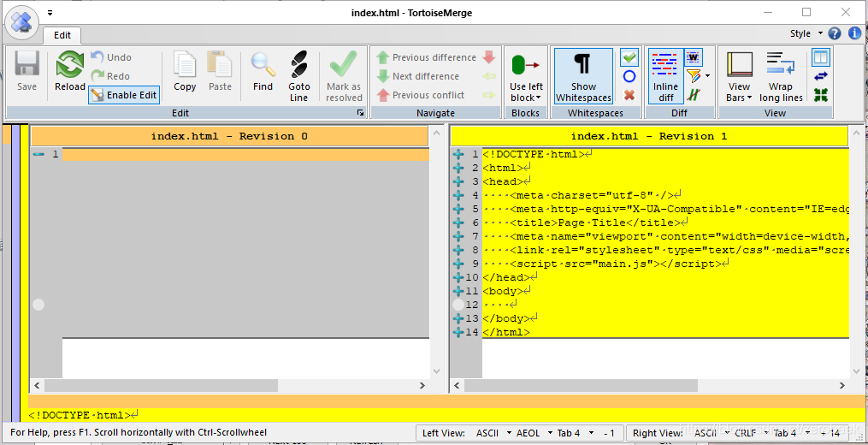
Task: Click the Undo button
Action: [111, 57]
